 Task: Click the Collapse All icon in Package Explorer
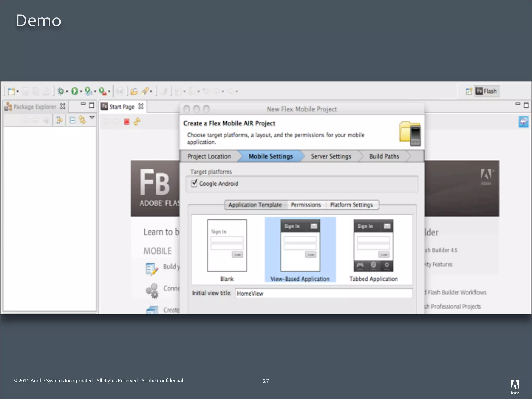(72, 120)
